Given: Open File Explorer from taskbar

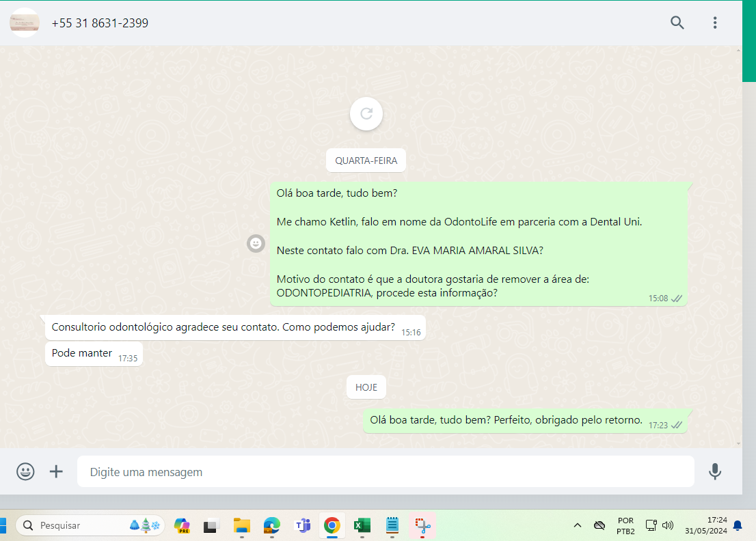Looking at the screenshot, I should 241,525.
